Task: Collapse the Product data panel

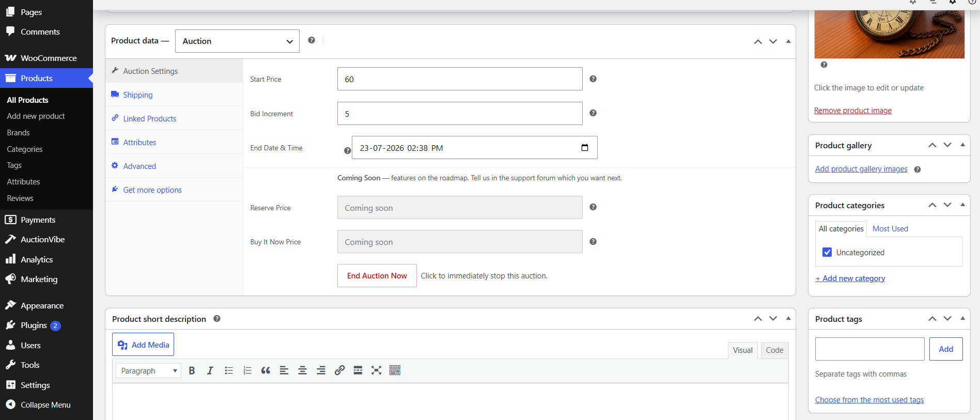Action: click(788, 41)
